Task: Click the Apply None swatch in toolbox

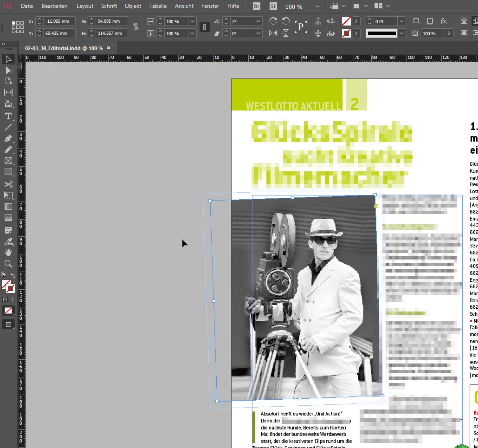Action: tap(8, 311)
